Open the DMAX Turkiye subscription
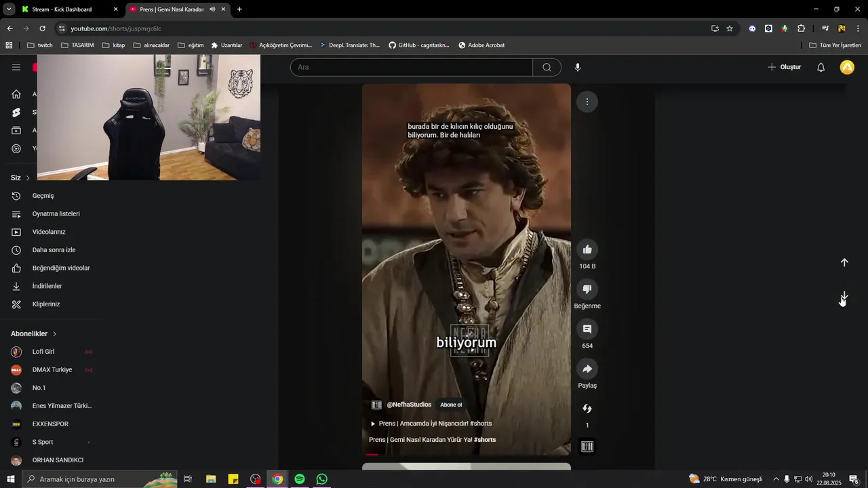Image resolution: width=868 pixels, height=488 pixels. click(52, 370)
